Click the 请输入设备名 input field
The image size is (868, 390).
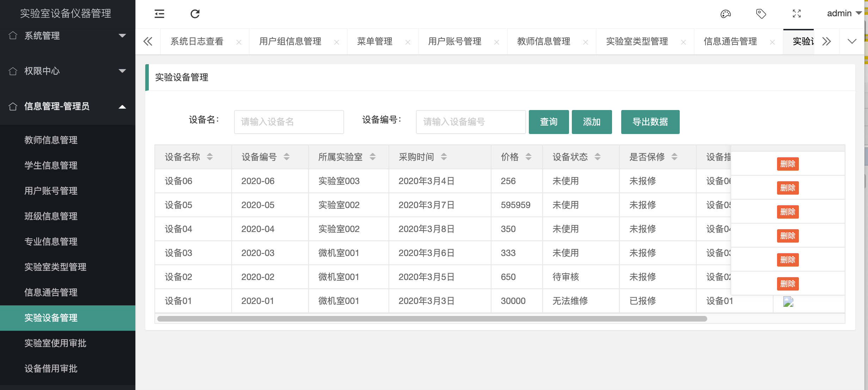[x=288, y=122]
